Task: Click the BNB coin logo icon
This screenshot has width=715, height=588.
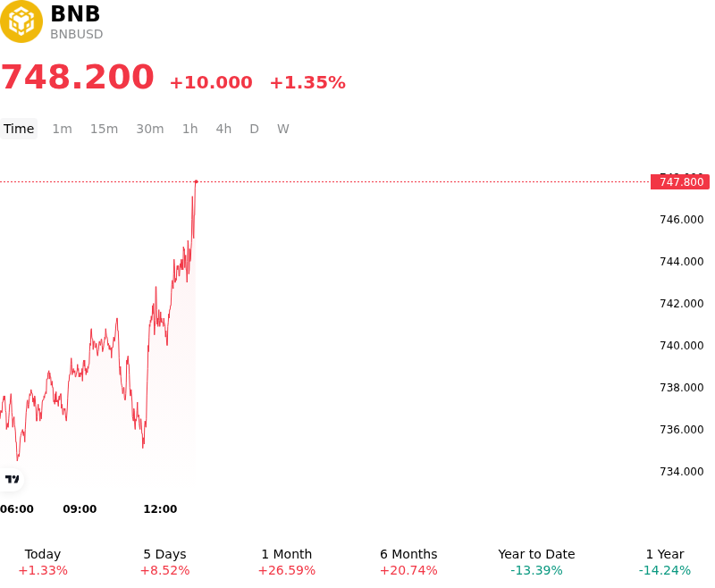Action: (21, 21)
